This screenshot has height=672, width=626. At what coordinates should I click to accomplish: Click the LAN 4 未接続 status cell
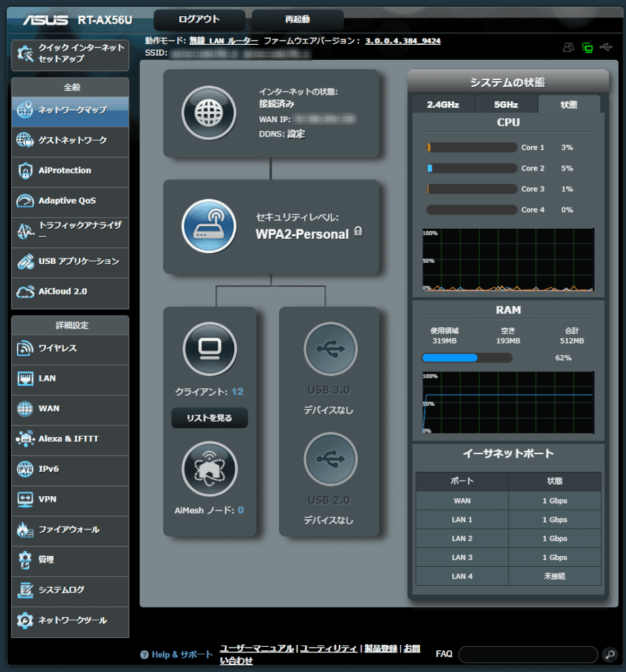click(555, 576)
